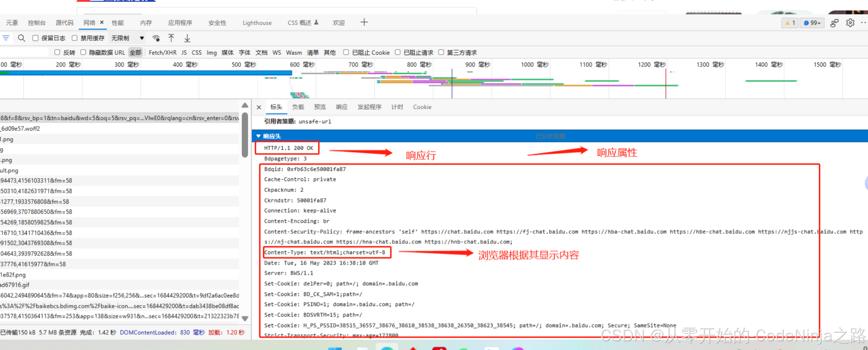This screenshot has height=350, width=868.
Task: Click the blue DOMContentLoaded timeline marker line
Action: pyautogui.click(x=452, y=84)
